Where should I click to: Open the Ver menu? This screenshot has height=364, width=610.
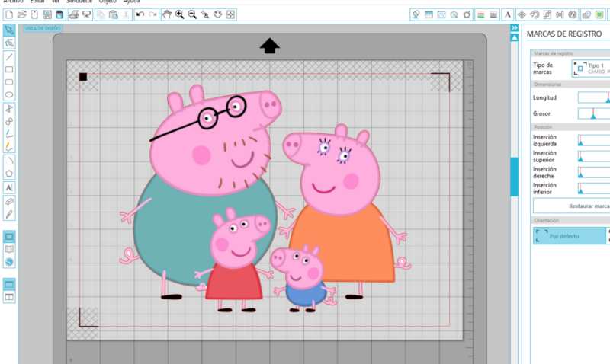click(56, 2)
